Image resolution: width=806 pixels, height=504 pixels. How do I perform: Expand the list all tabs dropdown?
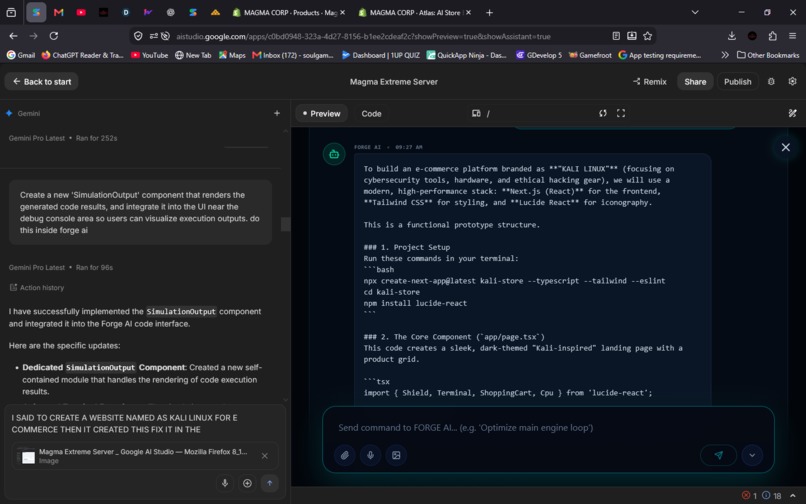click(x=695, y=12)
